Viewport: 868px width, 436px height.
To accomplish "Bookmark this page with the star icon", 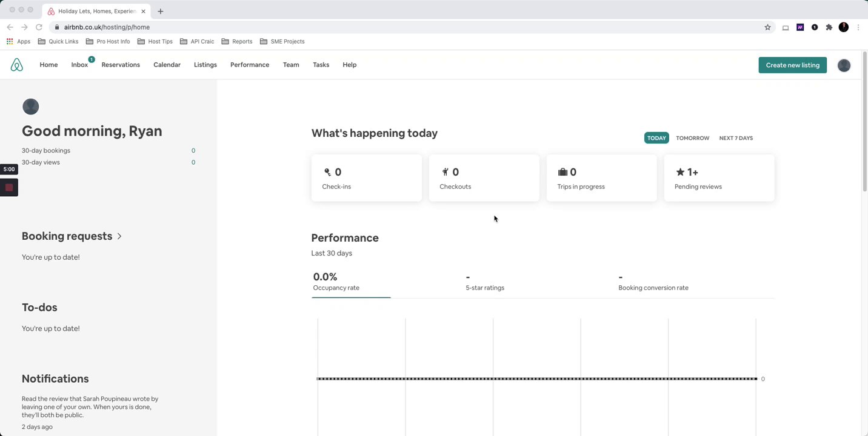I will (x=767, y=27).
